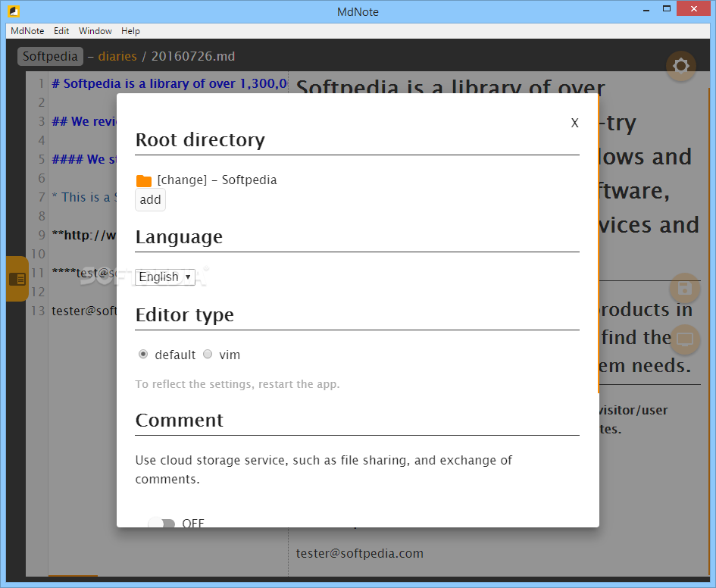Click the MdNote app icon in title bar
The width and height of the screenshot is (716, 588).
pyautogui.click(x=14, y=11)
